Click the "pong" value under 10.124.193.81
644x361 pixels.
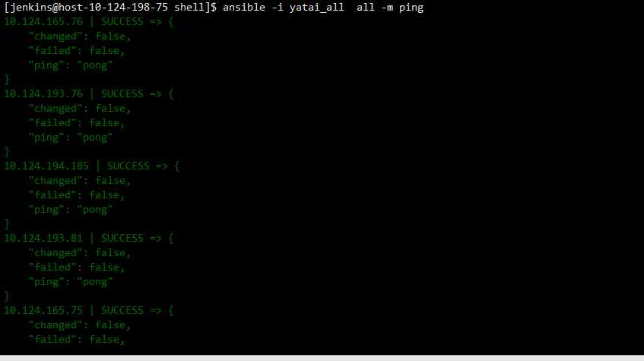click(95, 282)
